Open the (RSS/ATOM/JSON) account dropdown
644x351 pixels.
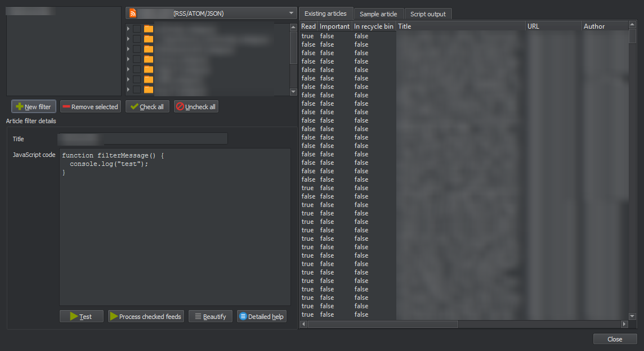pyautogui.click(x=211, y=13)
